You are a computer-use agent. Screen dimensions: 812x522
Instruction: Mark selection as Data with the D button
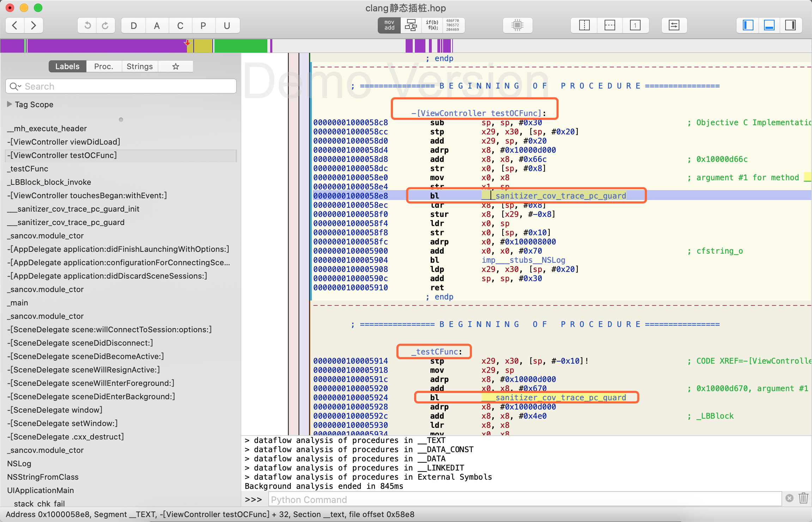134,25
